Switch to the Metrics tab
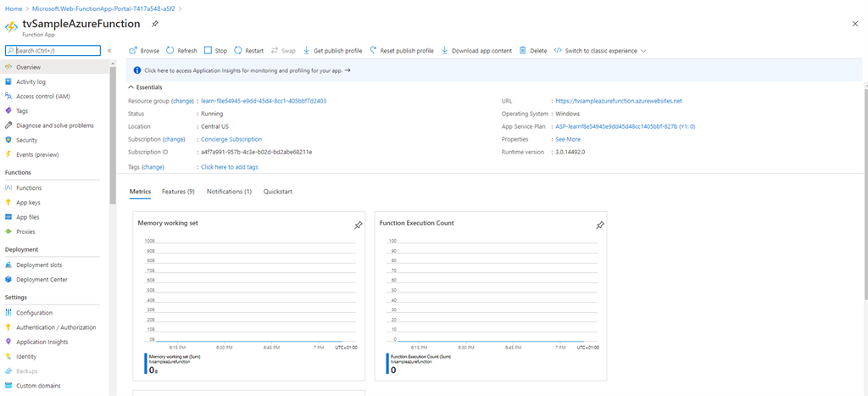Image resolution: width=868 pixels, height=396 pixels. click(140, 192)
